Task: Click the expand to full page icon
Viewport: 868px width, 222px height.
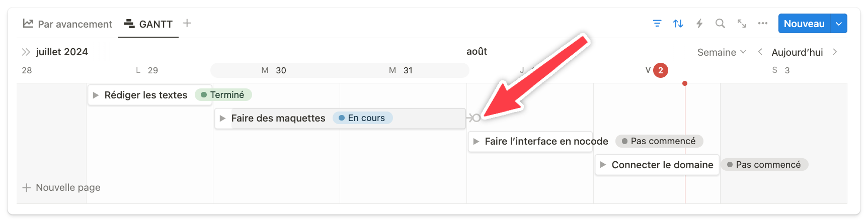Action: click(742, 24)
